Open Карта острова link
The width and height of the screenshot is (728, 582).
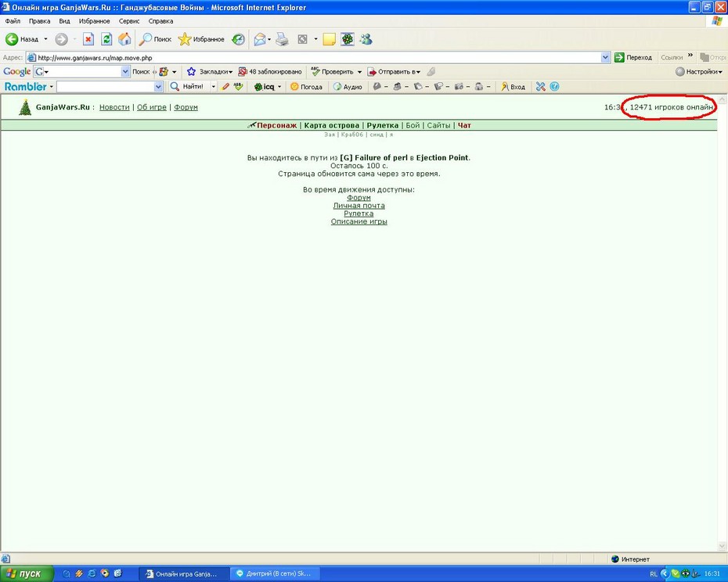[x=331, y=125]
